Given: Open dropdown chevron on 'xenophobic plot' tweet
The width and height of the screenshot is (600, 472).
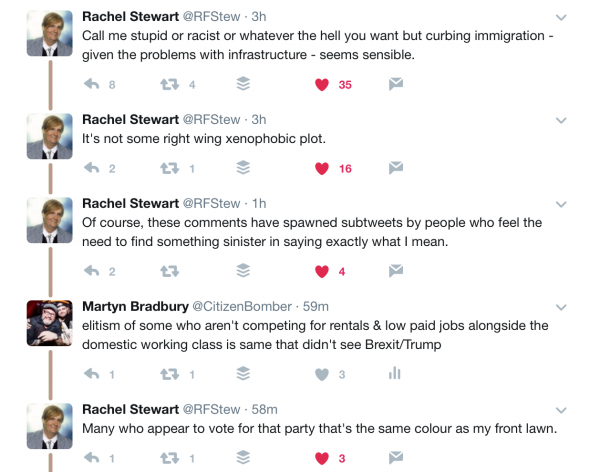Looking at the screenshot, I should (x=565, y=120).
